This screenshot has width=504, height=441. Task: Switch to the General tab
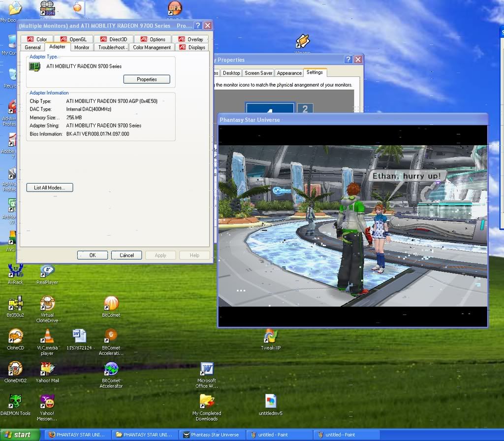tap(33, 47)
